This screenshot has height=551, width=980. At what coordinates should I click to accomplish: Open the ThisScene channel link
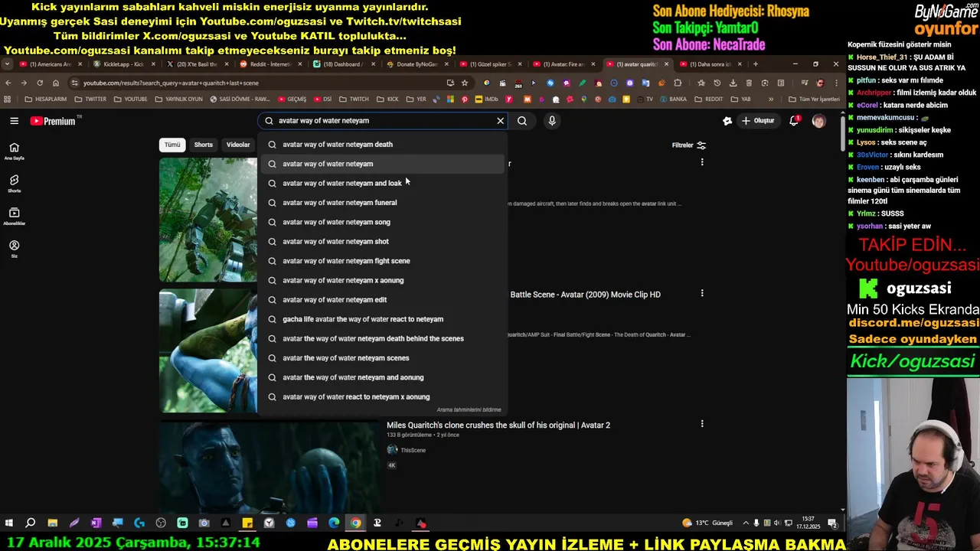(x=413, y=450)
